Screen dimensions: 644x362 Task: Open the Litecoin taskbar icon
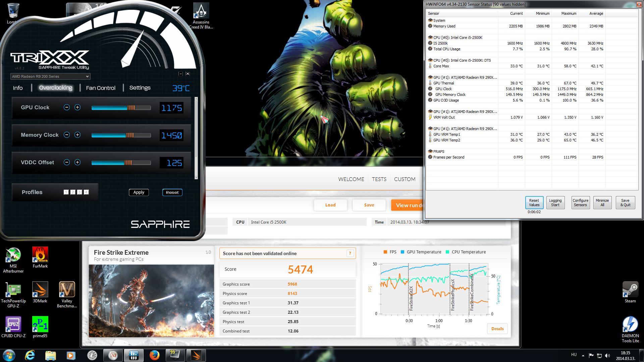[92, 355]
